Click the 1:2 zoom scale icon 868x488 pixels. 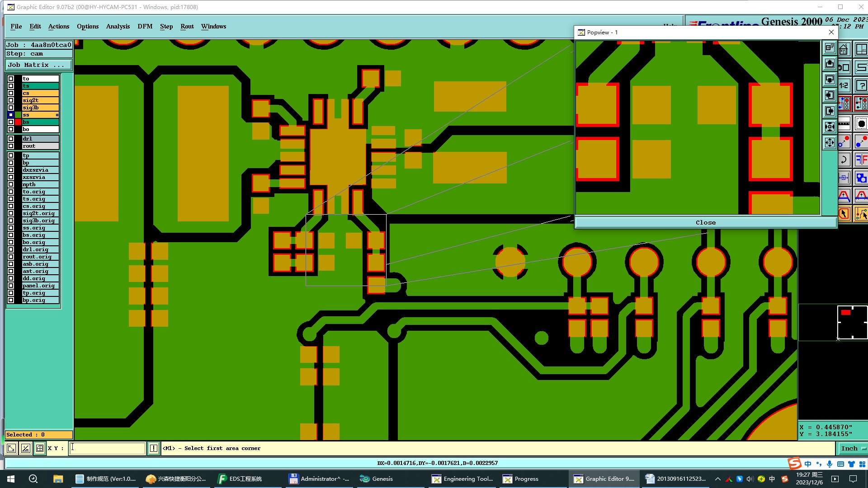pyautogui.click(x=844, y=86)
